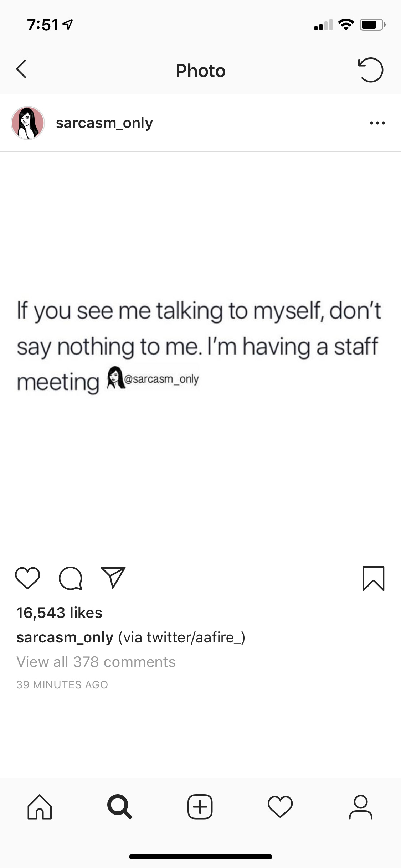
Task: Share post with paper plane icon
Action: tap(113, 578)
